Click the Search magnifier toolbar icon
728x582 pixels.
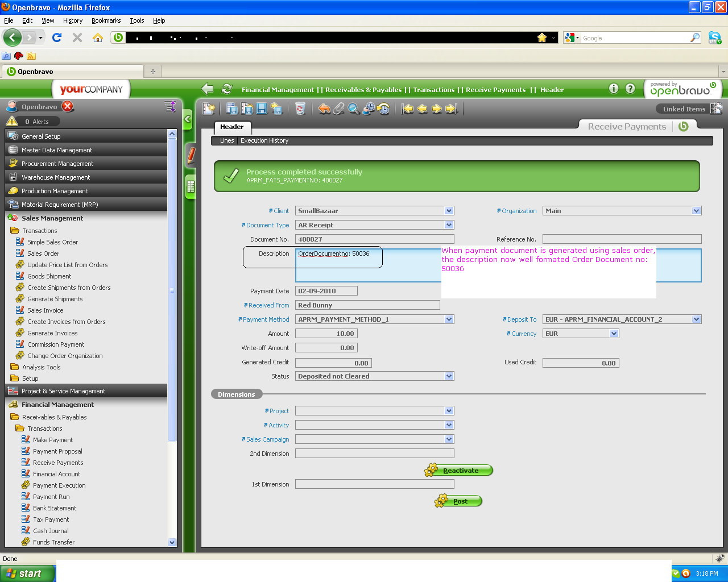click(x=354, y=109)
